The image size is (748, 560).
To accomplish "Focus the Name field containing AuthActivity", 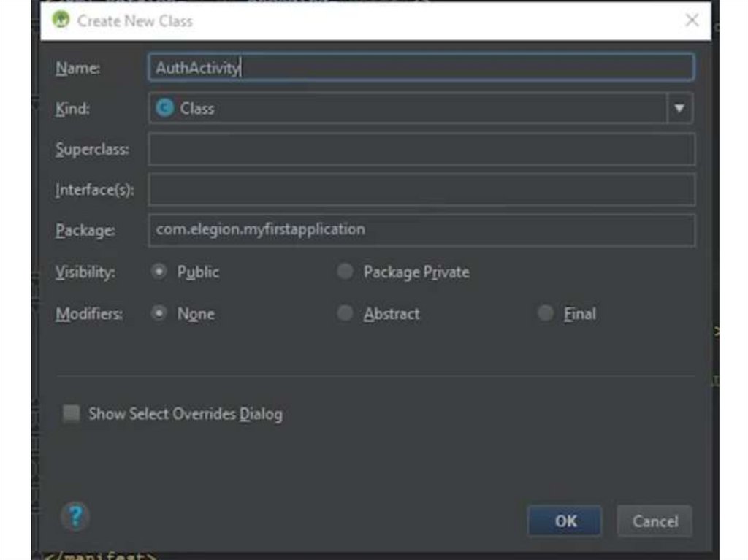I will (421, 67).
